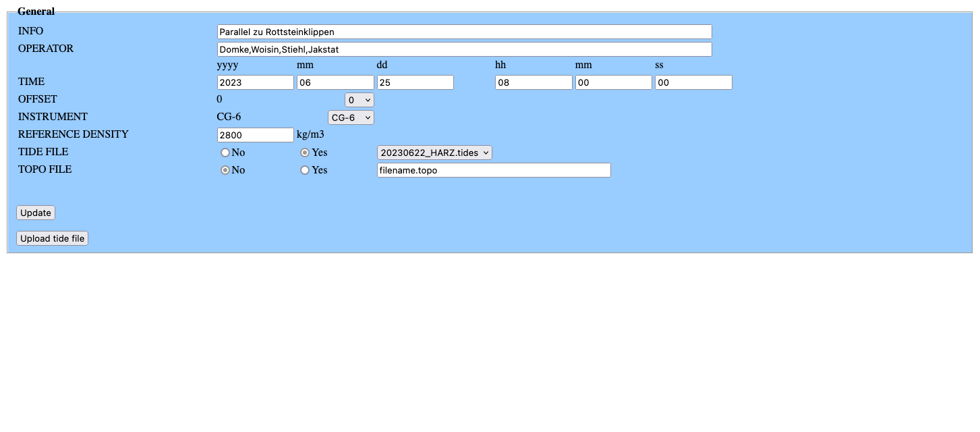Expand the 20230622_HARZ.tides file dropdown
This screenshot has width=980, height=432.
434,153
